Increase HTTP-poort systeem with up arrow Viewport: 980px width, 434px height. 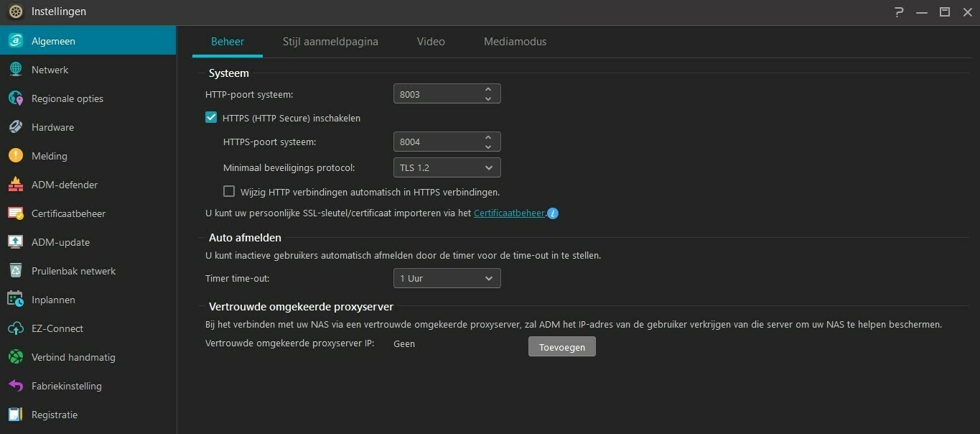(488, 89)
